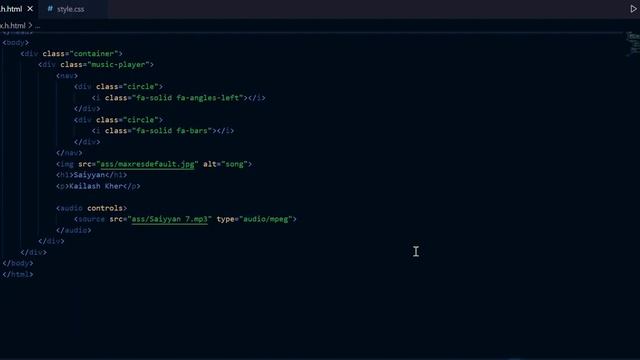Close the h.html editor tab
This screenshot has height=360, width=640.
(x=30, y=9)
